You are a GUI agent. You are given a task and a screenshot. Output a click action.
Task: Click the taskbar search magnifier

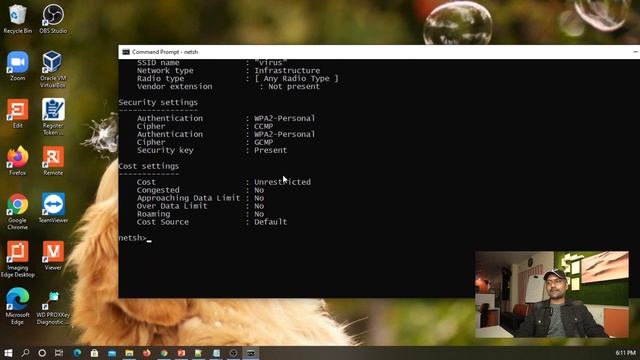(25, 353)
